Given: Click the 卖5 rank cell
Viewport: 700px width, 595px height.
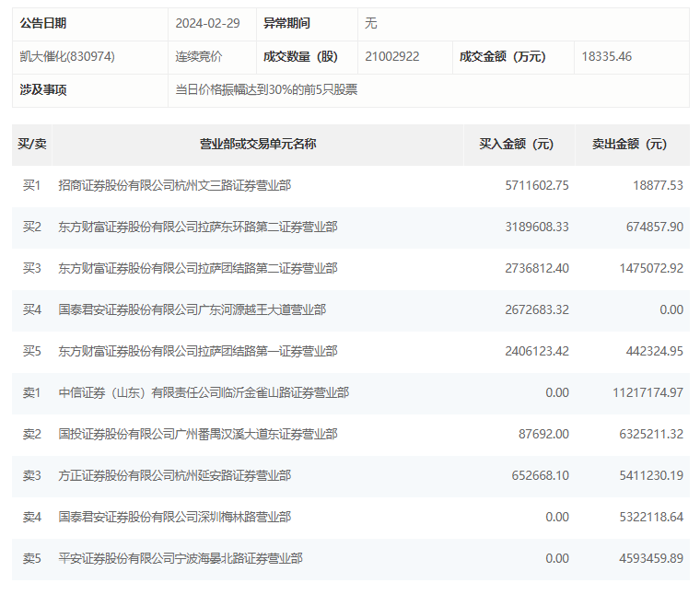Looking at the screenshot, I should point(31,559).
